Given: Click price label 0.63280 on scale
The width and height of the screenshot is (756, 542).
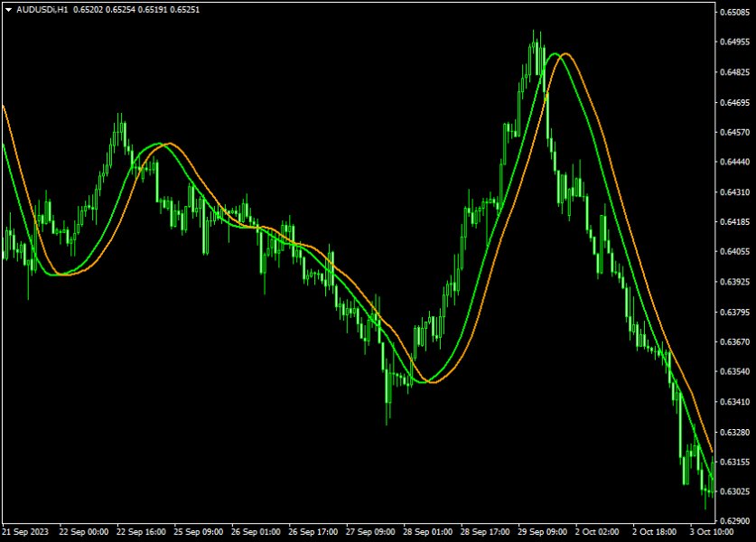Looking at the screenshot, I should click(x=735, y=432).
